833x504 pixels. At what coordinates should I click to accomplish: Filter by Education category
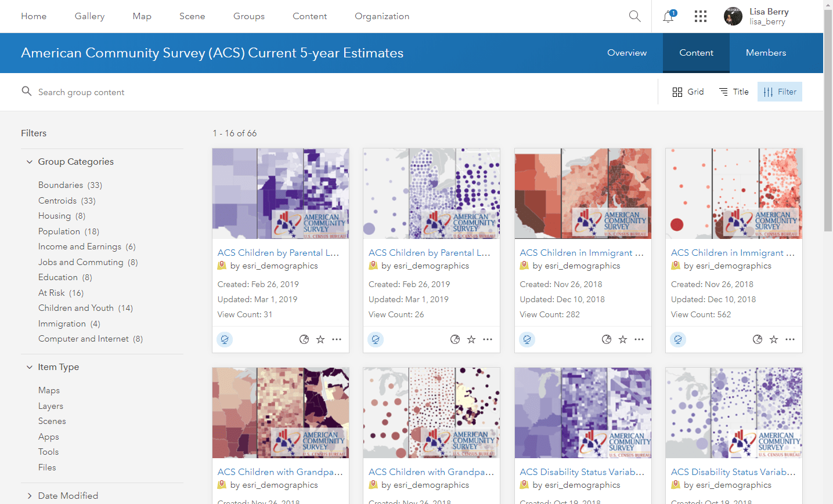pos(65,277)
